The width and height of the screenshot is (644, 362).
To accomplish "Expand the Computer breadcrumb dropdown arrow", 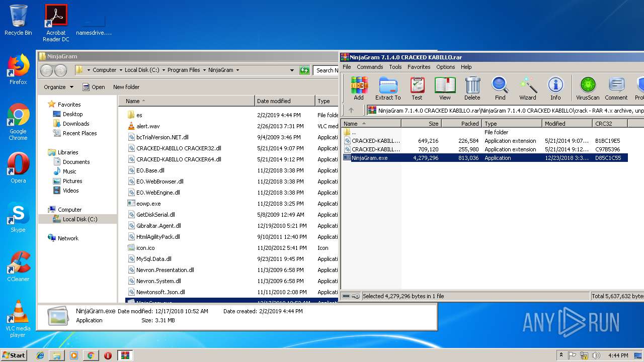I will click(x=120, y=70).
